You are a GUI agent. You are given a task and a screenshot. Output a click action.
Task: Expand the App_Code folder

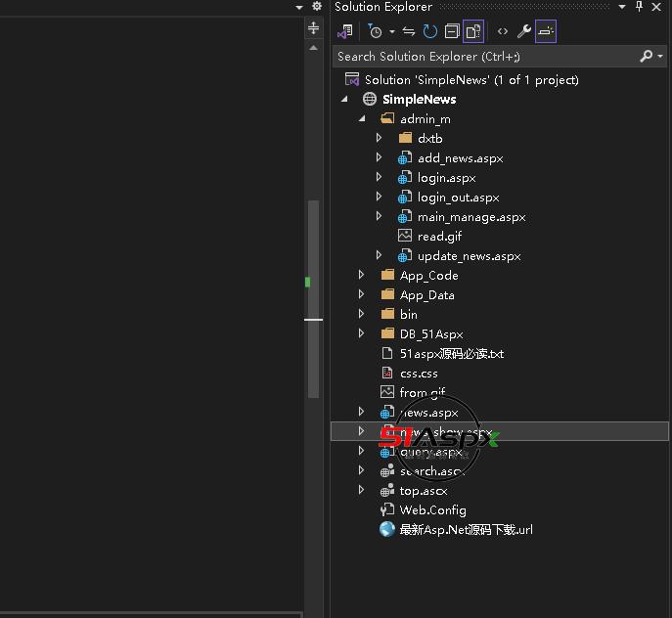[361, 275]
